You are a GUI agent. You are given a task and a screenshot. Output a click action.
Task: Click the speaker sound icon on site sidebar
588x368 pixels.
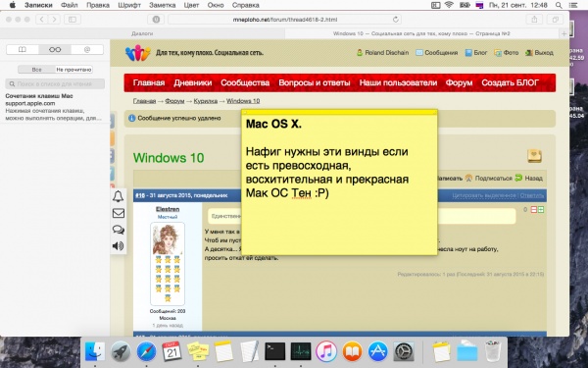tap(119, 246)
